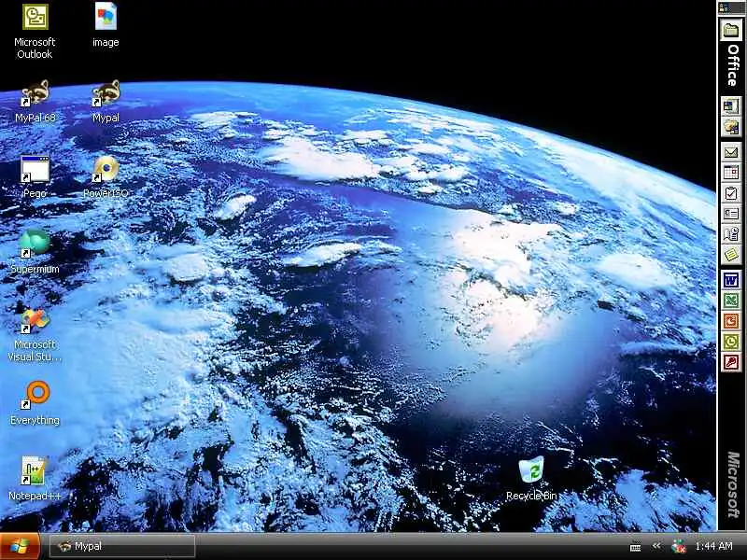Select the Recycle Bin icon
This screenshot has height=560, width=747.
(x=531, y=479)
